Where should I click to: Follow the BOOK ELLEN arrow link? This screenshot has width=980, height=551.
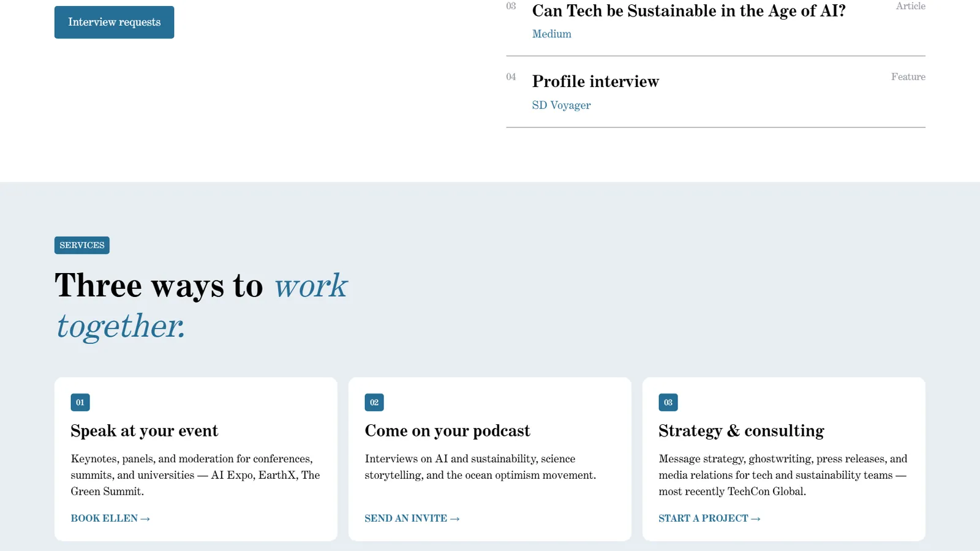coord(110,519)
